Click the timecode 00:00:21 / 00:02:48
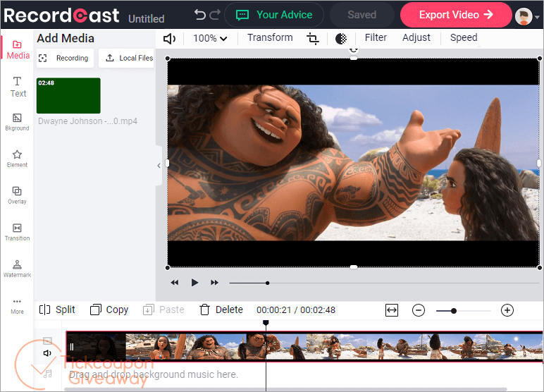 [x=296, y=310]
